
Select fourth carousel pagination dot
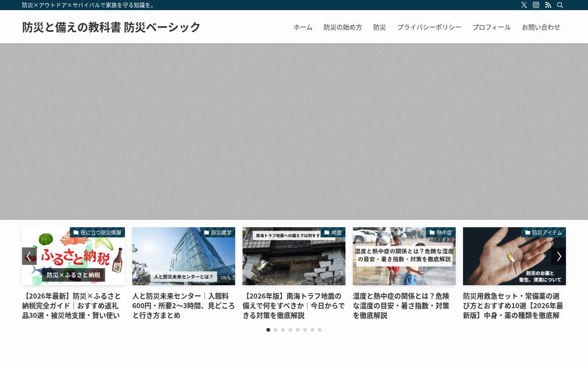click(x=290, y=330)
